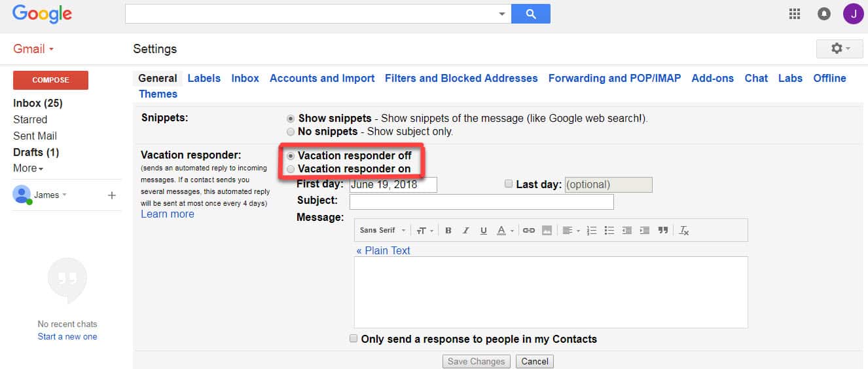Open Forwarding and POP/IMAP tab
Screen dimensions: 868x369
(x=615, y=78)
